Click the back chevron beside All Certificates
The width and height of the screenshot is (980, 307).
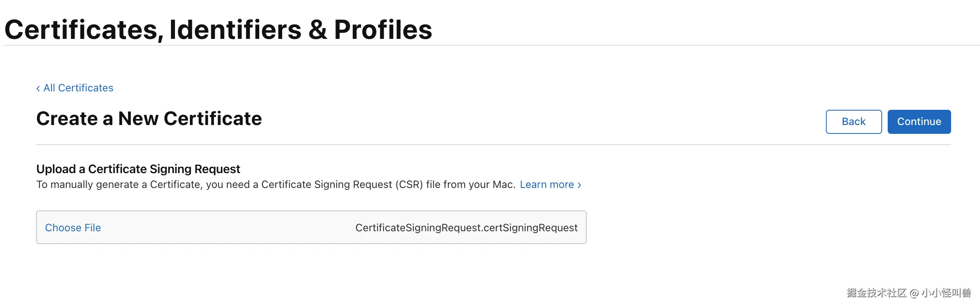[x=38, y=88]
